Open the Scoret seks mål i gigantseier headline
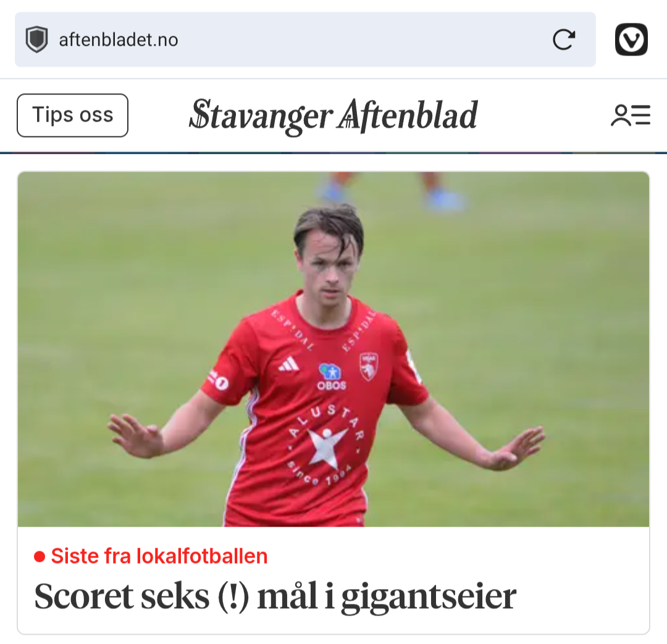The width and height of the screenshot is (667, 644). pyautogui.click(x=275, y=596)
